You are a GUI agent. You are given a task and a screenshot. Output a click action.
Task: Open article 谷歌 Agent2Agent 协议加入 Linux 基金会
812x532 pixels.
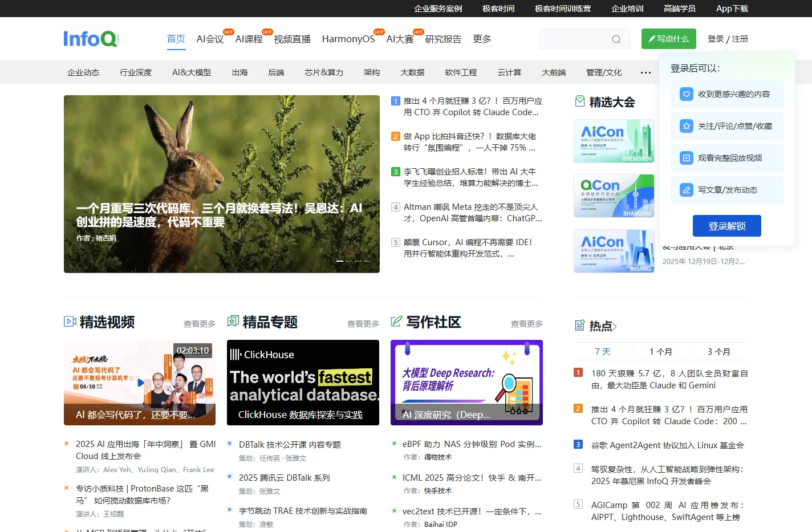tap(668, 445)
